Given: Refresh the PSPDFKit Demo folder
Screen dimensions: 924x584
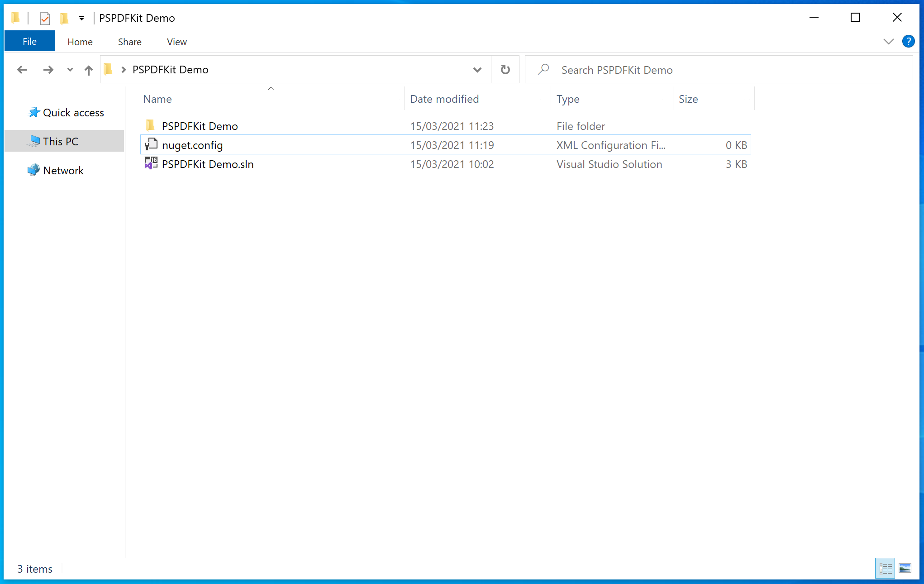Looking at the screenshot, I should point(505,70).
